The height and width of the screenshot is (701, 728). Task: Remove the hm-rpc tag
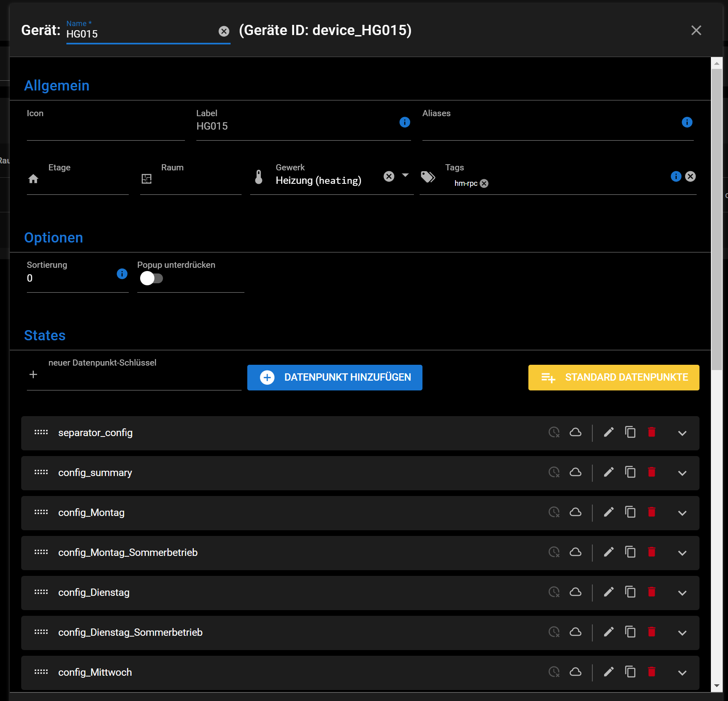pos(484,183)
